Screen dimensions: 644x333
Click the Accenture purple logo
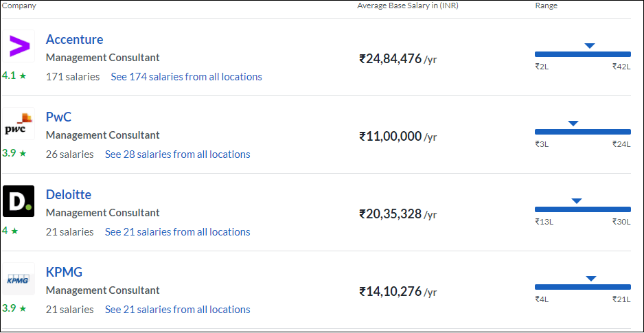tap(19, 46)
